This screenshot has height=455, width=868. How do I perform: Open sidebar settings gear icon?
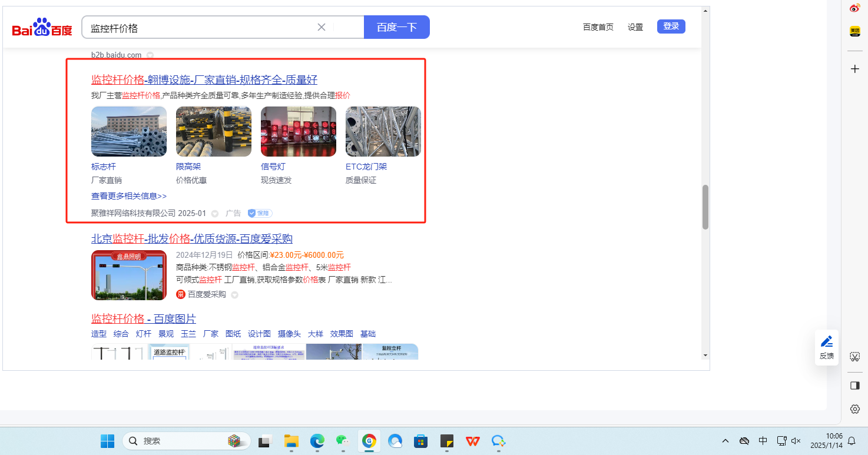click(855, 409)
